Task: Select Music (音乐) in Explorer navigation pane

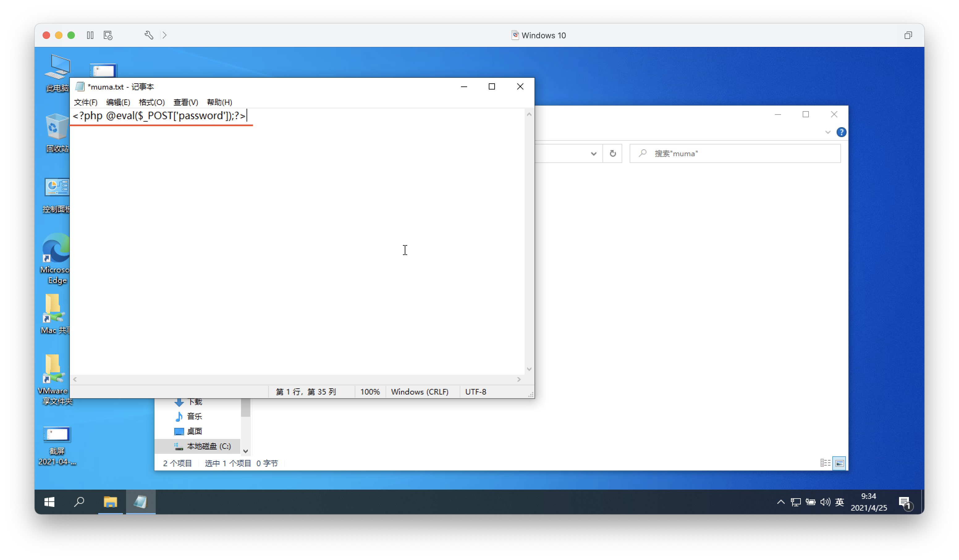Action: (x=188, y=416)
